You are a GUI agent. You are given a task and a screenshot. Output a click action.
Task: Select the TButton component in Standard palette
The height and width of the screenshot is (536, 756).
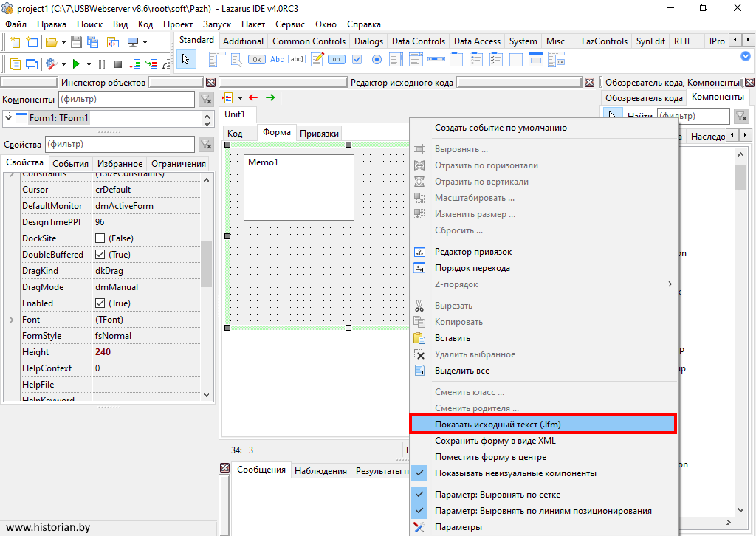pos(257,60)
